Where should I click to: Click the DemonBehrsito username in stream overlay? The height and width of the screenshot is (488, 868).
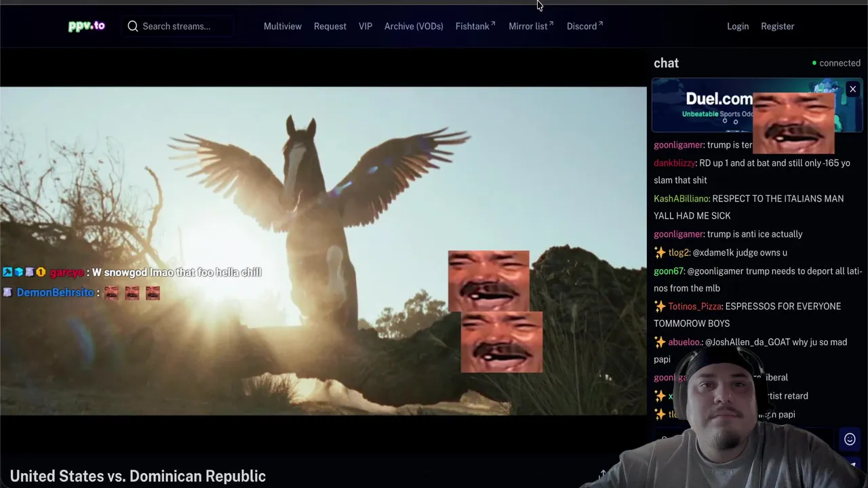[55, 292]
